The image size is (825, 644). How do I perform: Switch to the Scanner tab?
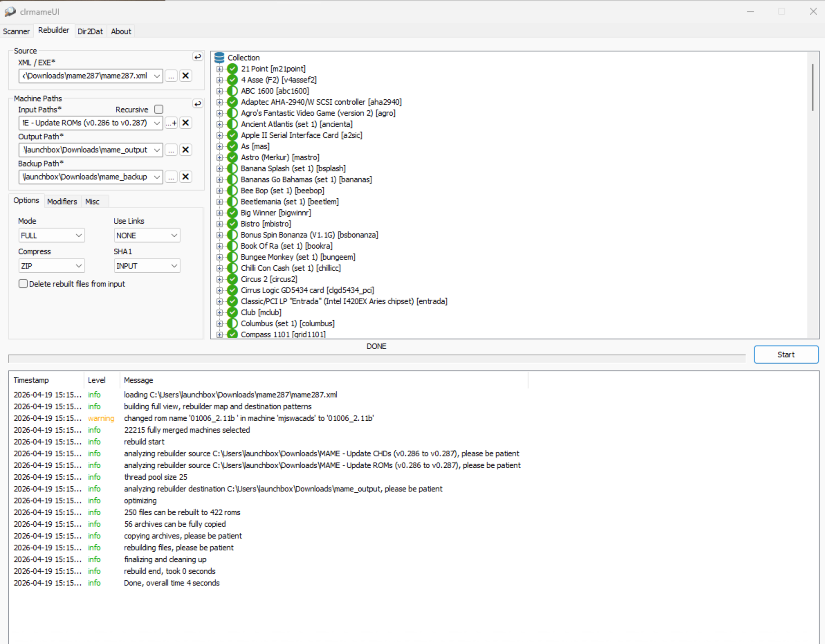(16, 31)
